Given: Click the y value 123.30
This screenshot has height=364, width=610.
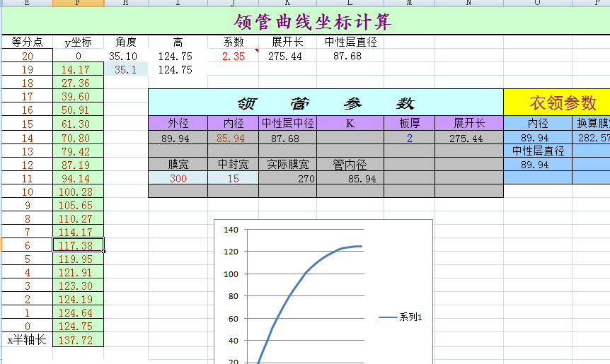Looking at the screenshot, I should pyautogui.click(x=78, y=286).
